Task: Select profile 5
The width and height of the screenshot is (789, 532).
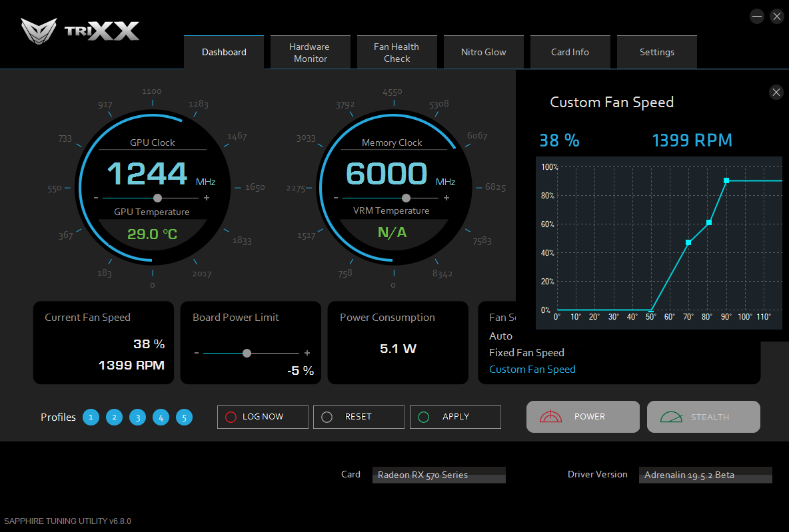Action: point(184,417)
